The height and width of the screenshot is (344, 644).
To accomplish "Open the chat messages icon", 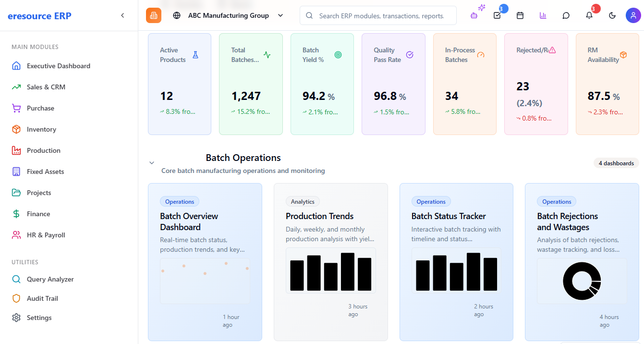I will coord(566,15).
